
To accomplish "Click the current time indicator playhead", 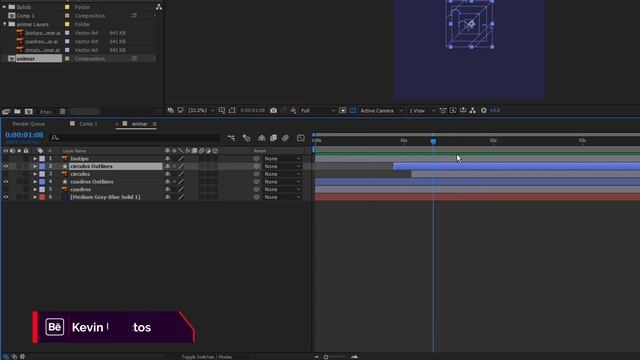I will click(433, 141).
